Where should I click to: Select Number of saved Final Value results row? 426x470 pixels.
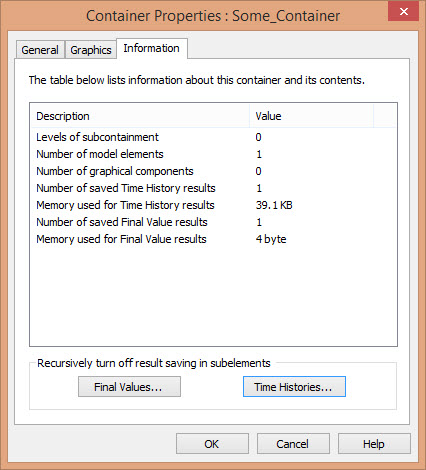pyautogui.click(x=213, y=222)
